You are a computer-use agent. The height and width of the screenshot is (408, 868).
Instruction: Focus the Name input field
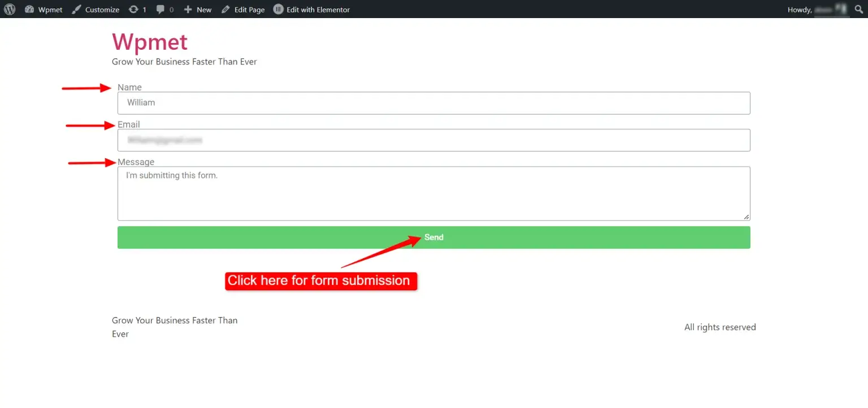(x=433, y=103)
